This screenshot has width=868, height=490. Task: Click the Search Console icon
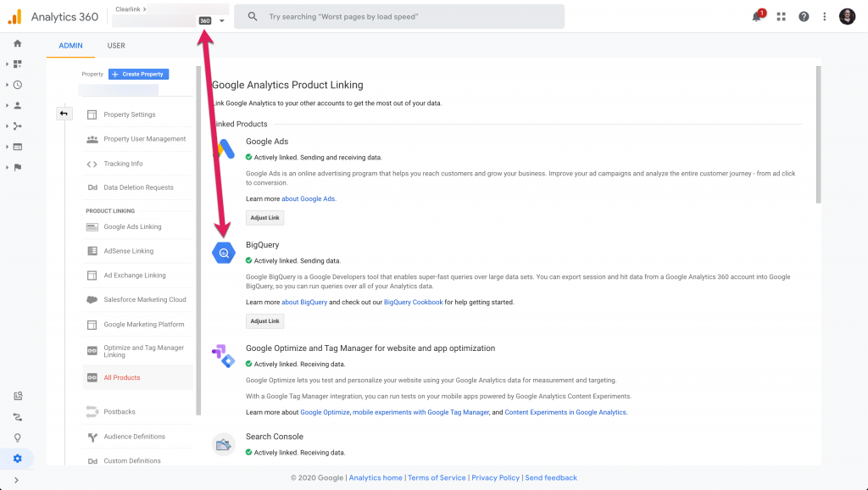[x=224, y=444]
